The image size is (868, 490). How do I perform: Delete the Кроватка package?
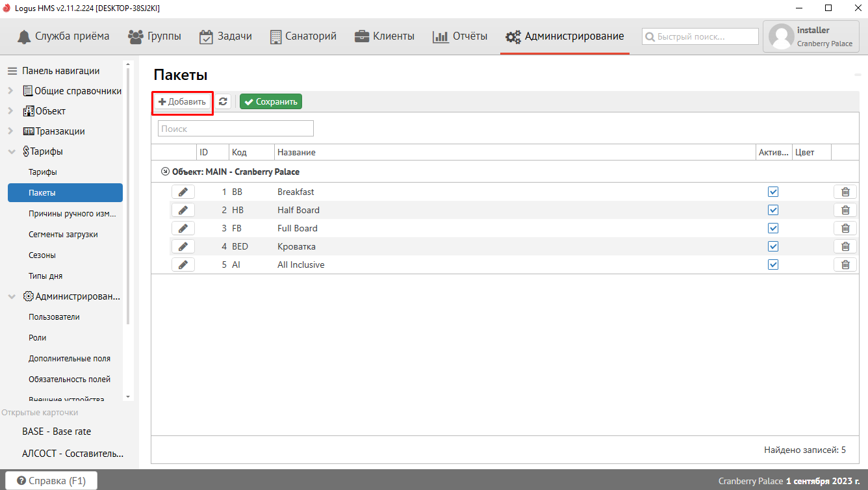(x=845, y=246)
